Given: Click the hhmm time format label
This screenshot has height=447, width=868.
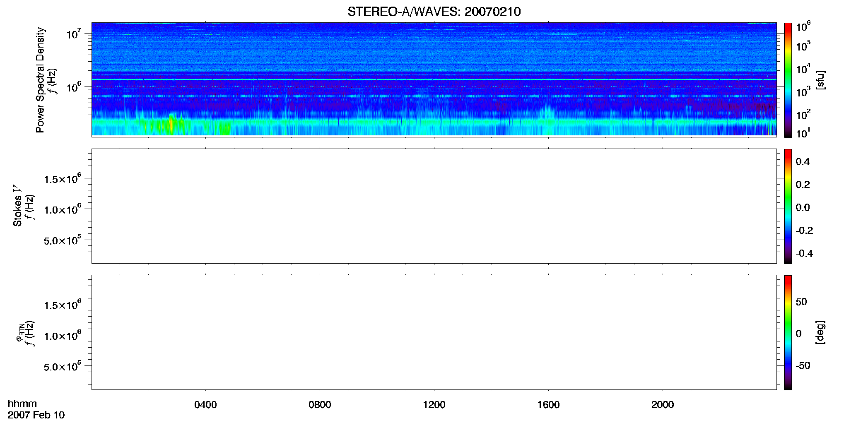Looking at the screenshot, I should 22,404.
